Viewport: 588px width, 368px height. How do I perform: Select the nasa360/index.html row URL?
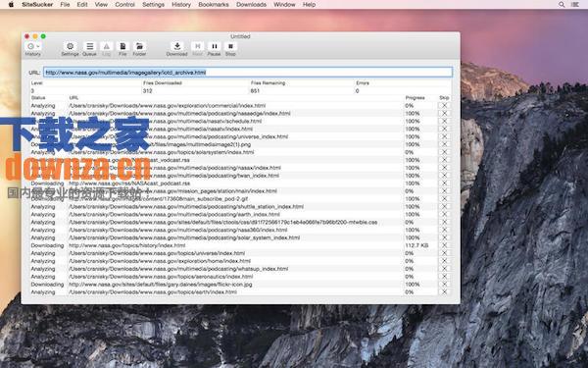[x=178, y=230]
